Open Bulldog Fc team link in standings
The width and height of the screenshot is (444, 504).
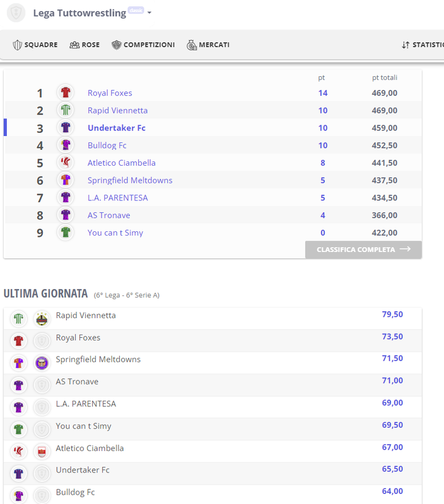click(107, 146)
